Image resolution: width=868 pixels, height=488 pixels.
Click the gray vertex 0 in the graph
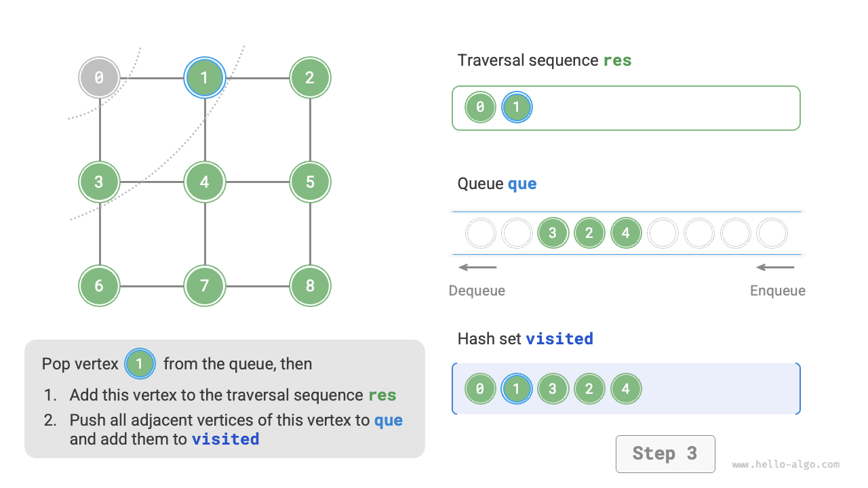click(99, 78)
